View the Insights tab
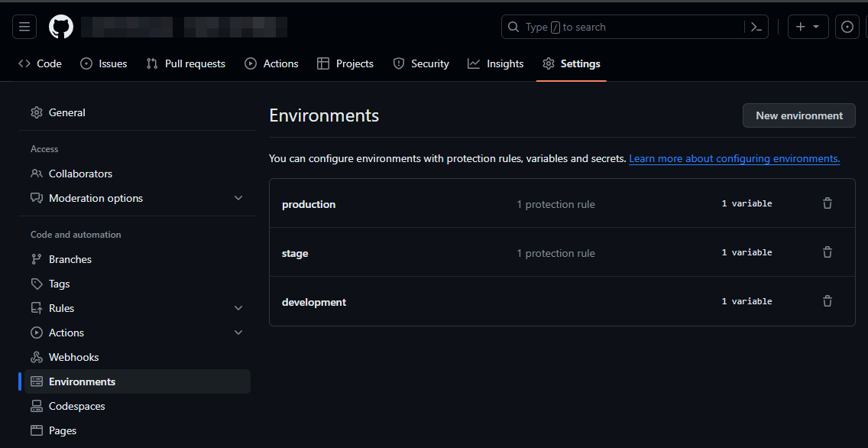Viewport: 868px width, 448px height. (x=495, y=63)
